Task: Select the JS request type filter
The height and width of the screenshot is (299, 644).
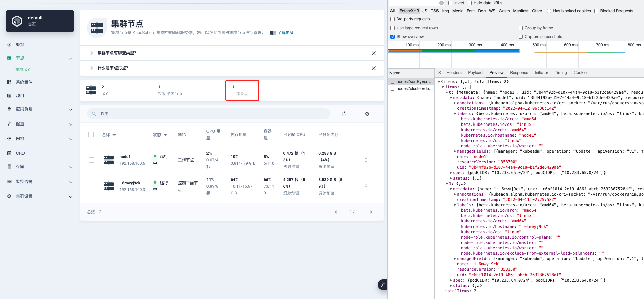Action: coord(425,11)
